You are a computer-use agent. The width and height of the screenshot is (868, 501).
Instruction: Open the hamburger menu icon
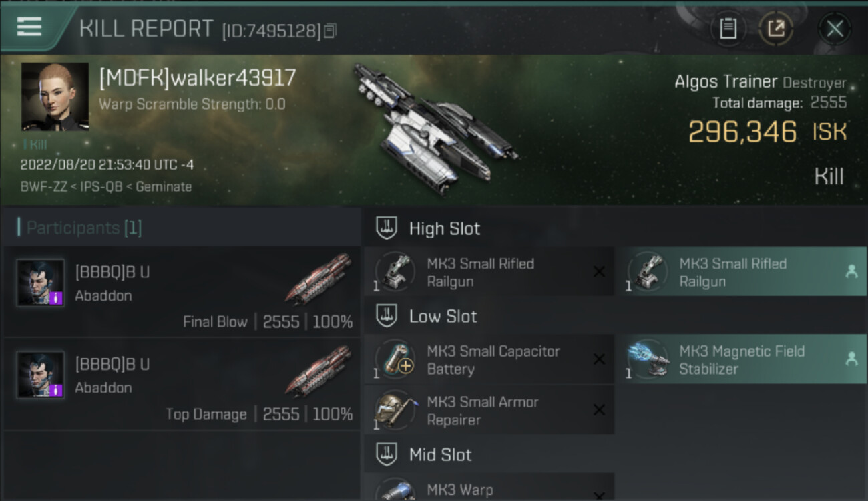pos(29,27)
